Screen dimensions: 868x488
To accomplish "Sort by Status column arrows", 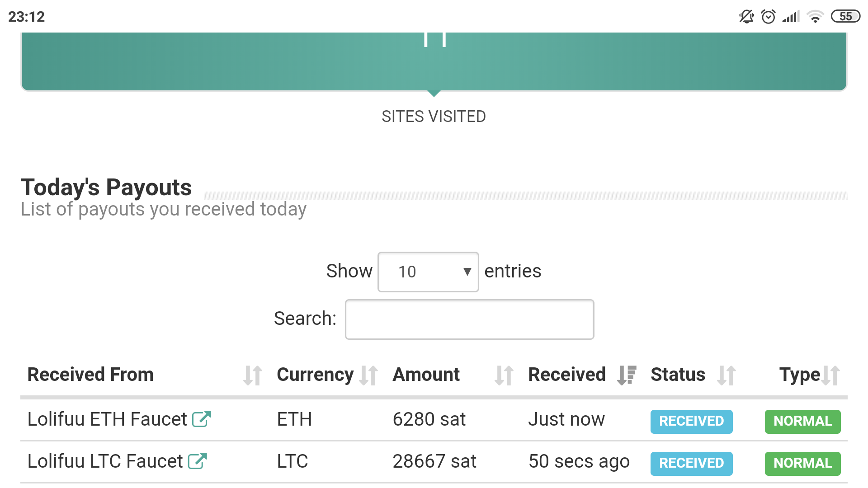I will click(x=726, y=375).
